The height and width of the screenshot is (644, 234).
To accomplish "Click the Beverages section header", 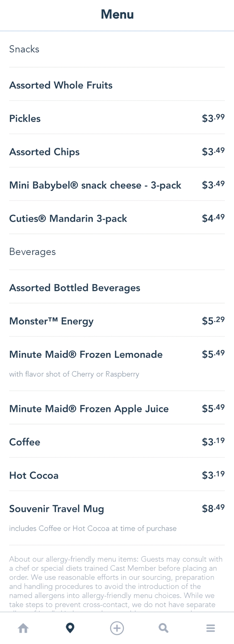I will (33, 252).
